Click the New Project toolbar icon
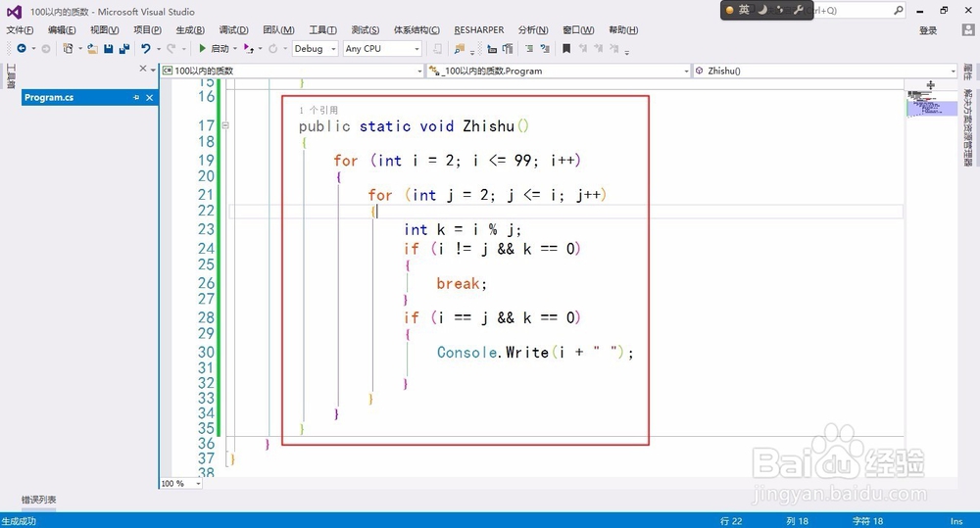 (69, 48)
